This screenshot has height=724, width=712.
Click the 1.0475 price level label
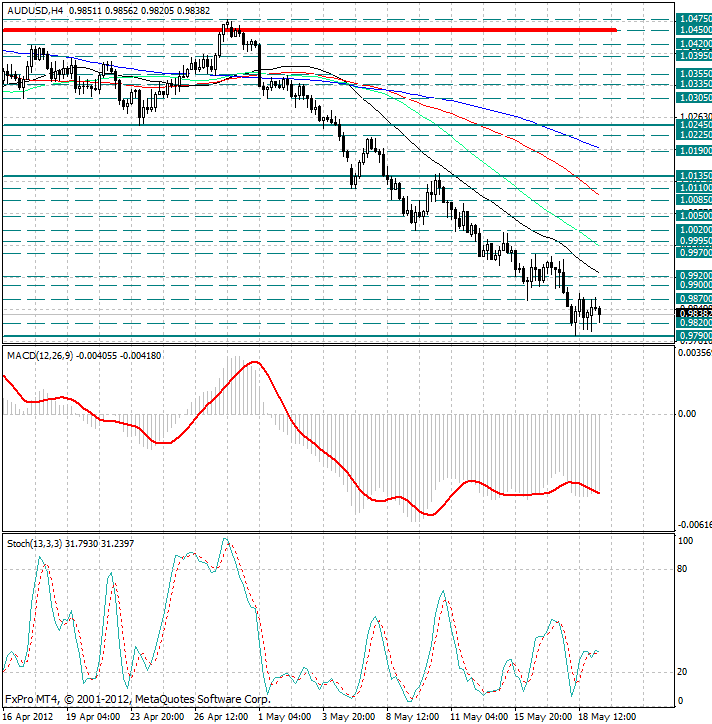click(694, 19)
